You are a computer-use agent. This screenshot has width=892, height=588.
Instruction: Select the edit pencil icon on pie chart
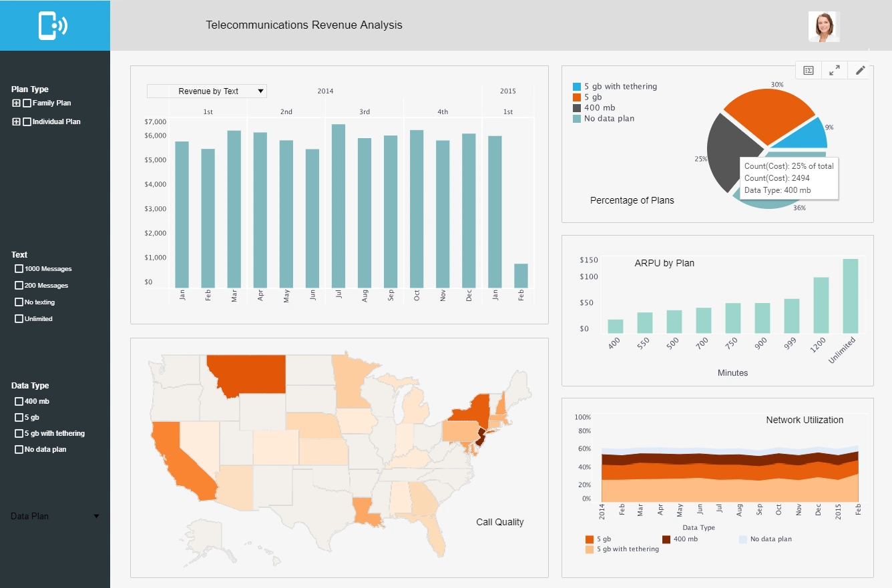(860, 70)
